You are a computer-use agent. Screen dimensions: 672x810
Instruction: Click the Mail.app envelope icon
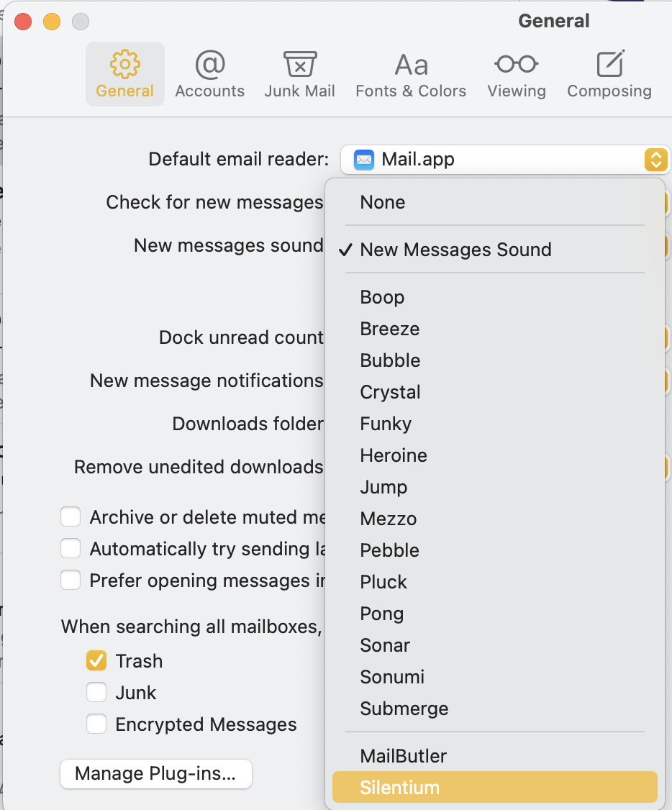point(363,160)
